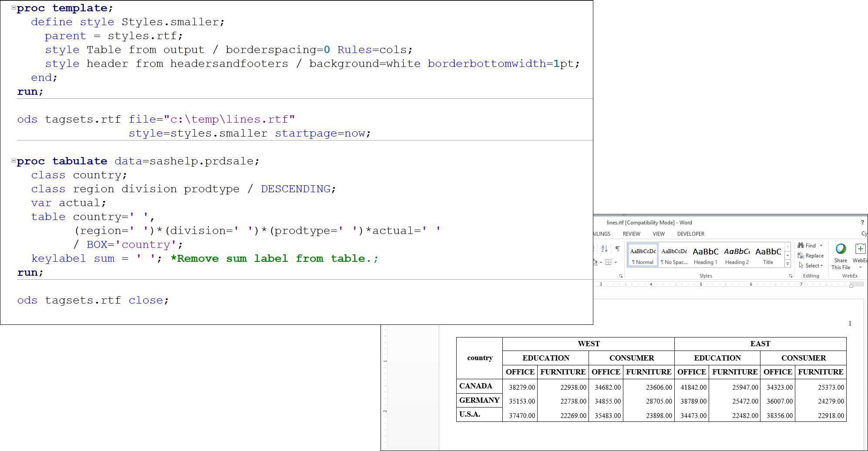Toggle Show/Hide paragraph marks
This screenshot has height=451, width=868.
point(617,248)
